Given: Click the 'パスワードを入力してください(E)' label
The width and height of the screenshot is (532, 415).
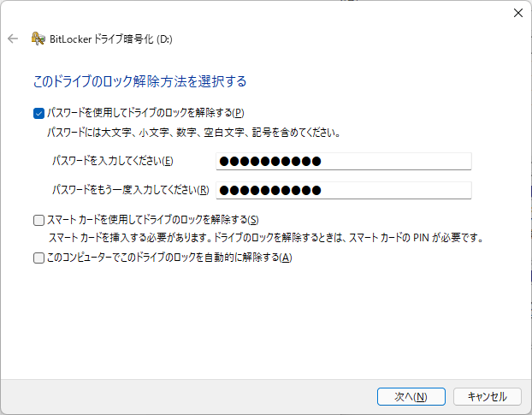Looking at the screenshot, I should click(113, 161).
